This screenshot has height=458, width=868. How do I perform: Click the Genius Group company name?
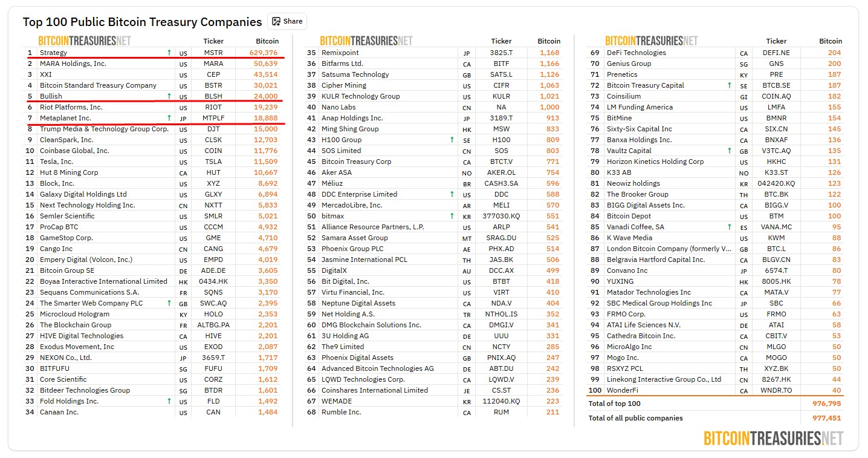coord(629,64)
